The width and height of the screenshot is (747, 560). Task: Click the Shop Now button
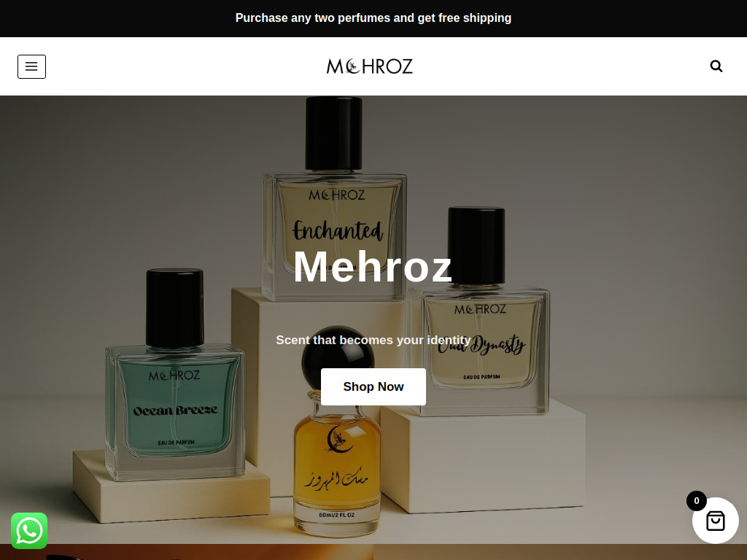tap(373, 386)
